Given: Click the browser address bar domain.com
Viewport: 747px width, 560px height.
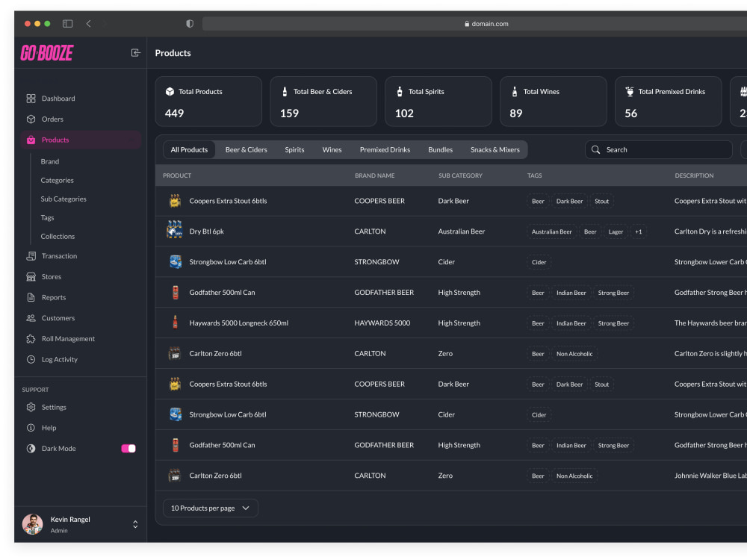Looking at the screenshot, I should [486, 24].
